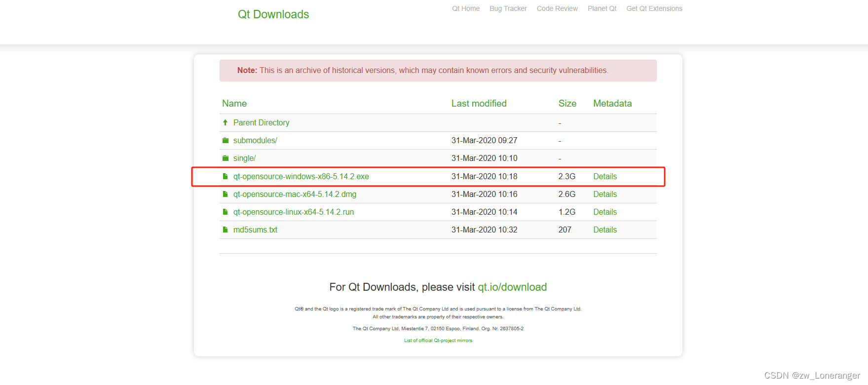This screenshot has height=385, width=868.
Task: Click the date 31-Mar-2020 10:18
Action: pyautogui.click(x=485, y=177)
